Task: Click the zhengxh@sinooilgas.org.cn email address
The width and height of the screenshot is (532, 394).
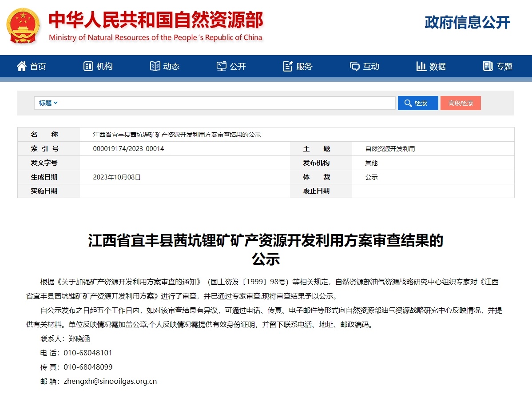Action: point(110,381)
